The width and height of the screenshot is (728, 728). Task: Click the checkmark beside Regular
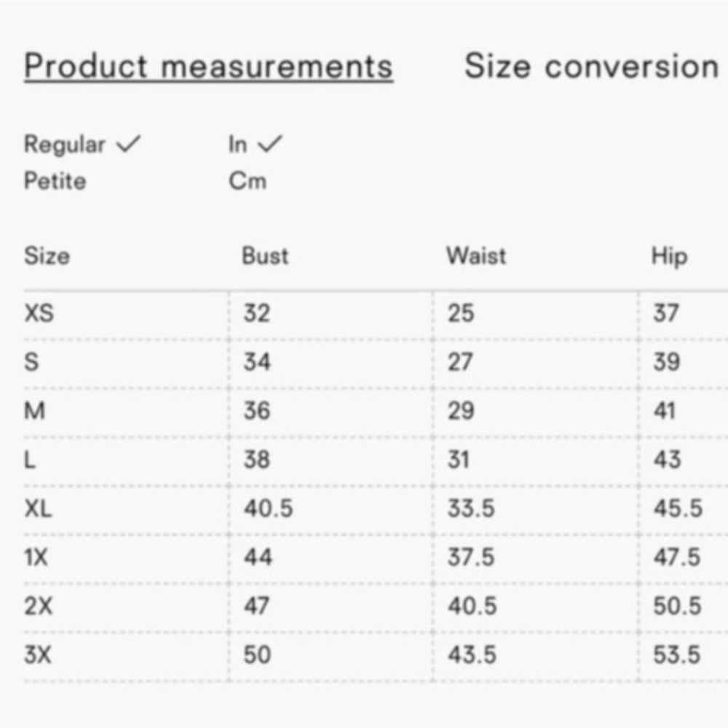point(128,143)
